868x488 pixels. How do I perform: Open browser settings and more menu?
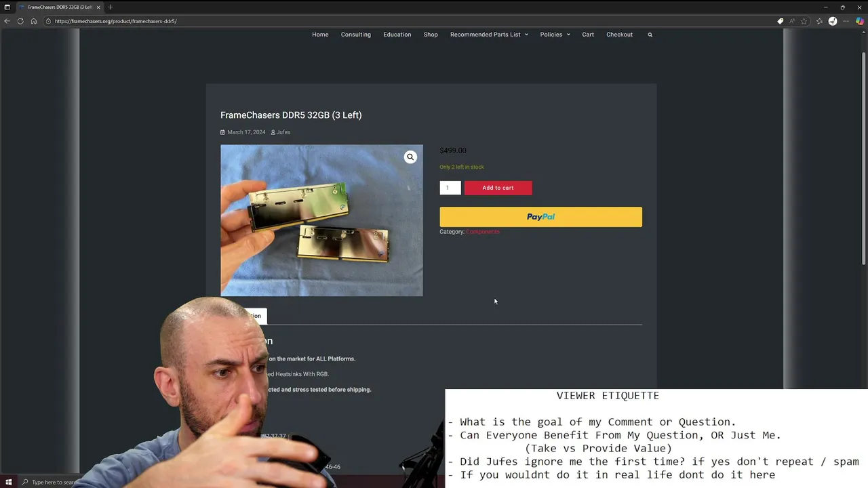point(846,21)
